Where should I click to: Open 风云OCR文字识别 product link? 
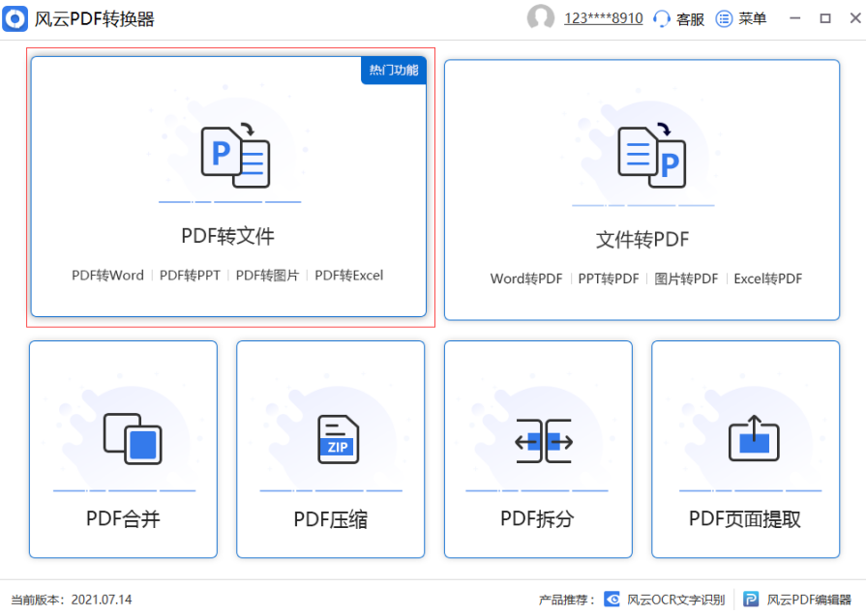[675, 600]
